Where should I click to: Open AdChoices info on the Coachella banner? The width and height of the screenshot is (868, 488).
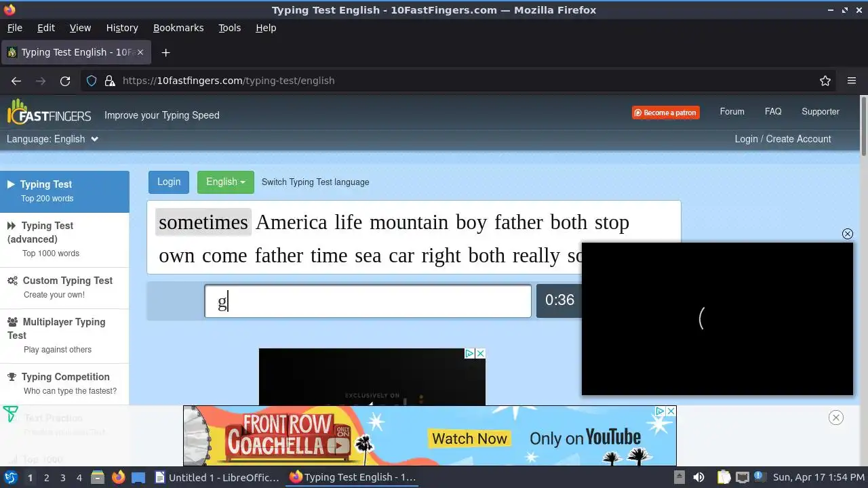pos(660,411)
